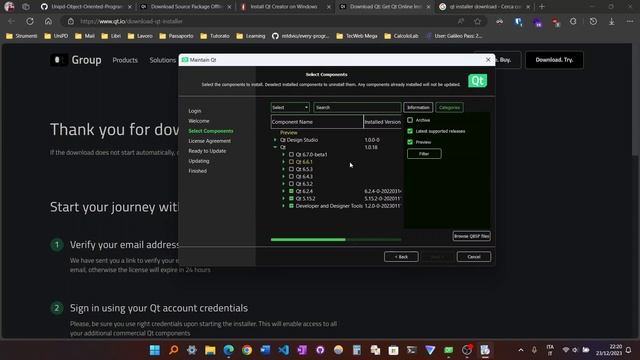Screen dimensions: 640x360
Task: Open File Explorer from taskbar
Action: 210,350
